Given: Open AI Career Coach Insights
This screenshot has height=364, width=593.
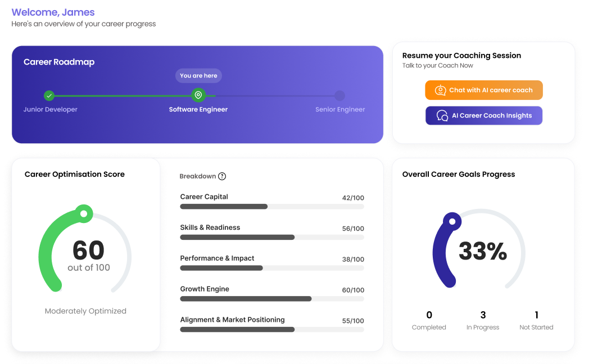Looking at the screenshot, I should point(483,116).
